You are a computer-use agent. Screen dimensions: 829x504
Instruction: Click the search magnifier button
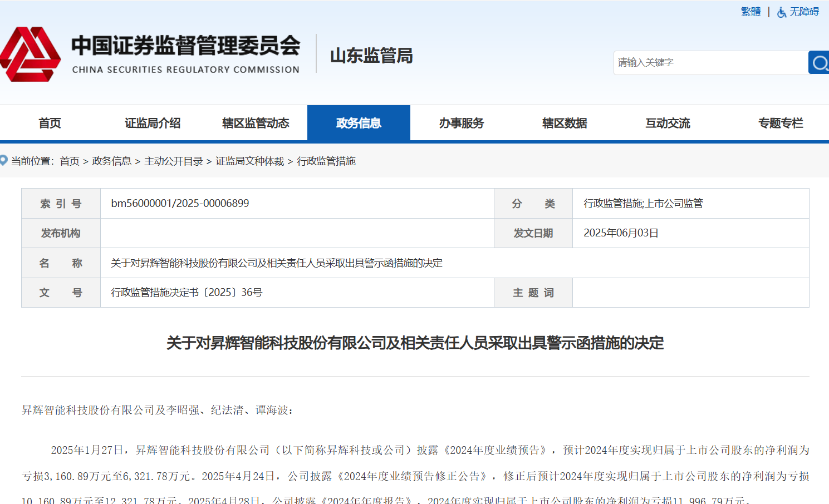click(x=819, y=63)
